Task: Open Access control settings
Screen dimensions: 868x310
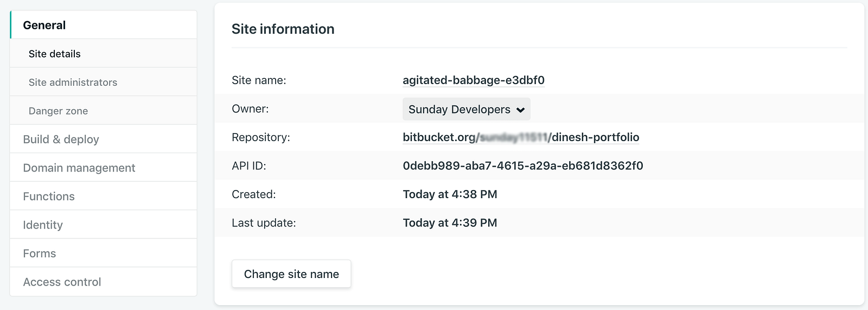Action: 62,282
